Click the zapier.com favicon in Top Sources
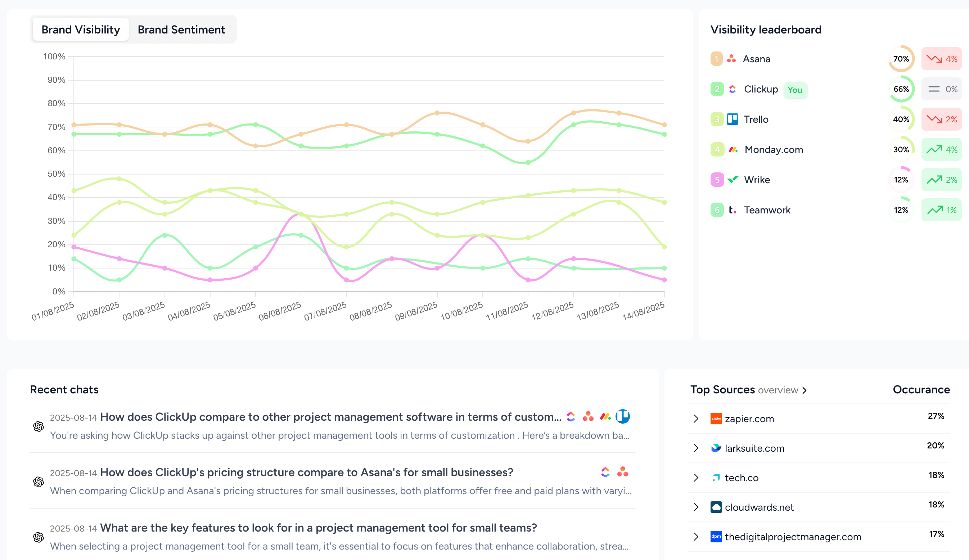 point(716,419)
